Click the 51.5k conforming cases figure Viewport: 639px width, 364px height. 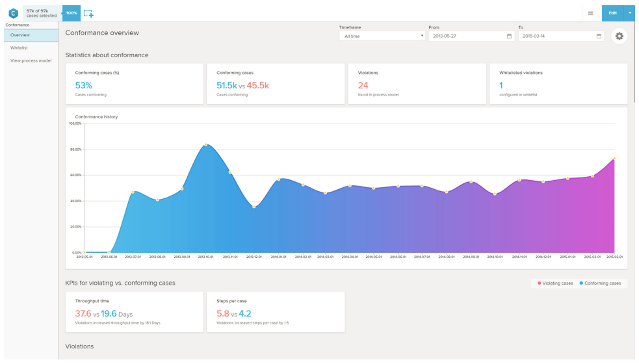(x=227, y=86)
